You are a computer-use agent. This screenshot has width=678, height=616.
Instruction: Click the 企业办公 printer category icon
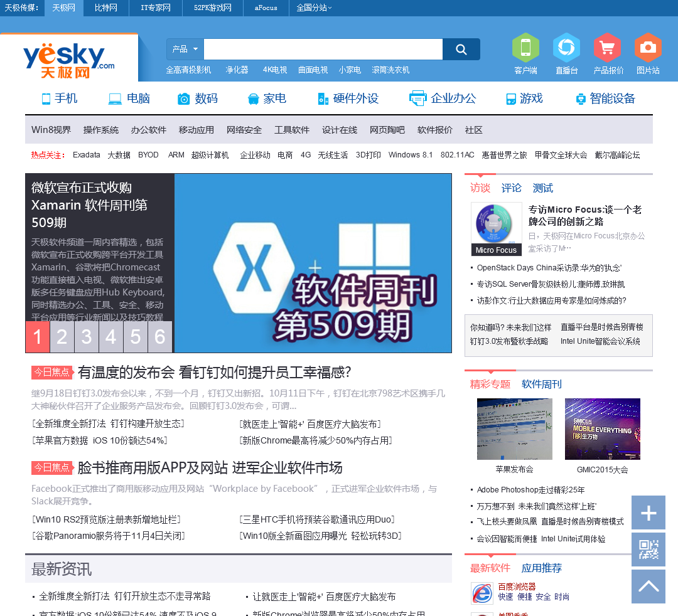point(417,98)
